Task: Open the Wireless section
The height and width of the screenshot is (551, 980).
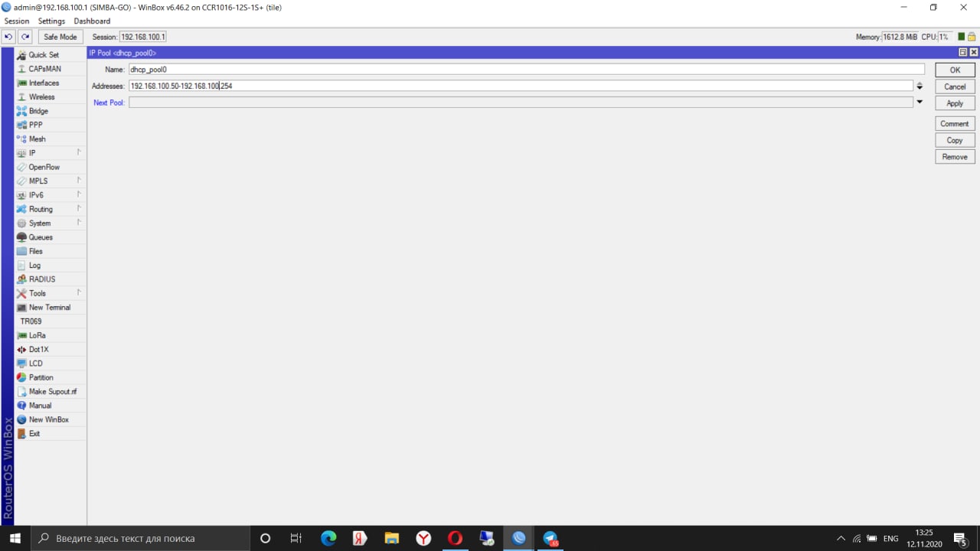Action: tap(51, 97)
